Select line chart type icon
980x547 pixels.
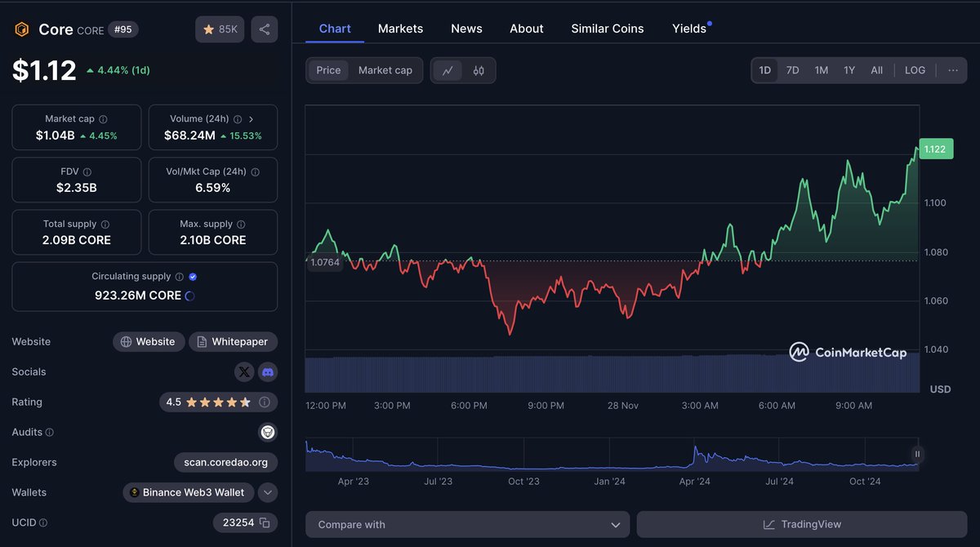(x=448, y=70)
